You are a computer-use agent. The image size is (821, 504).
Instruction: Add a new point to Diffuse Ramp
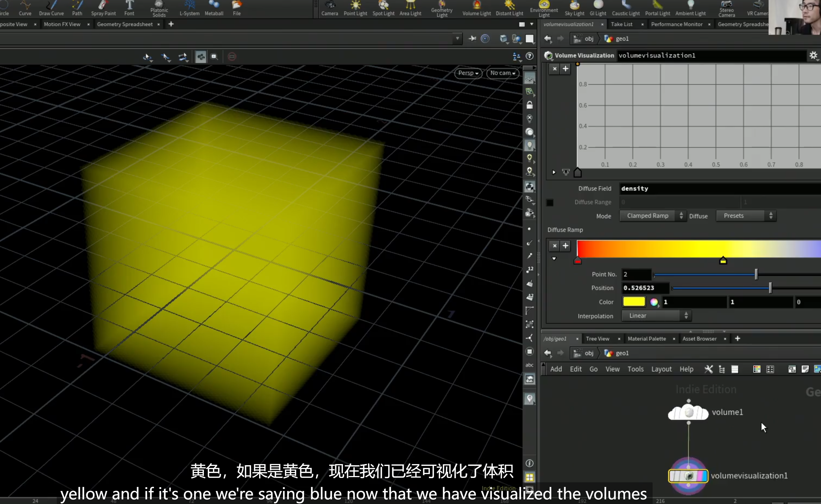tap(565, 246)
